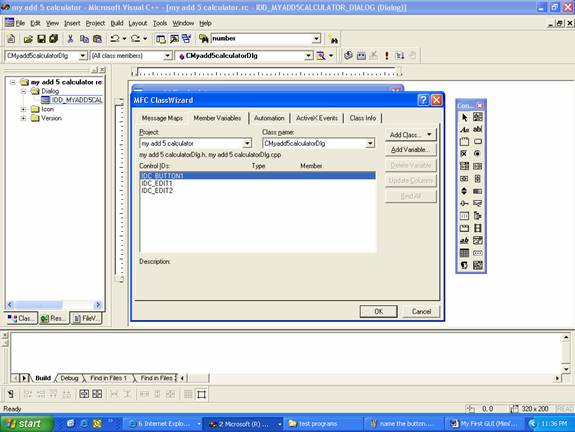The height and width of the screenshot is (432, 575).
Task: Pick the Combo Box control tool
Action: [x=465, y=166]
